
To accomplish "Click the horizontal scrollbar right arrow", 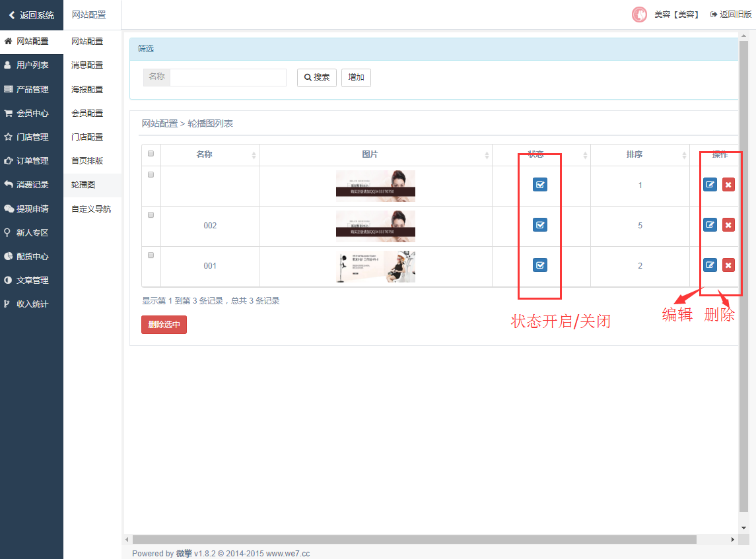I will pyautogui.click(x=732, y=539).
